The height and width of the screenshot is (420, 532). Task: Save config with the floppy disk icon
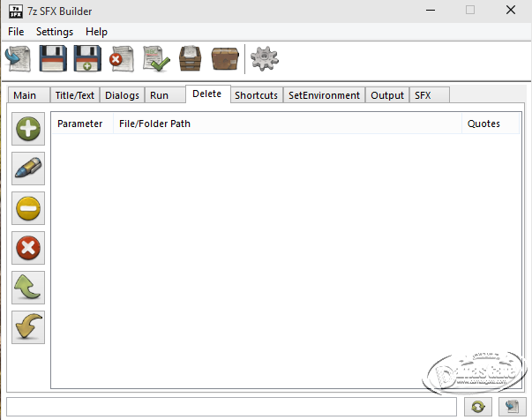[x=53, y=58]
